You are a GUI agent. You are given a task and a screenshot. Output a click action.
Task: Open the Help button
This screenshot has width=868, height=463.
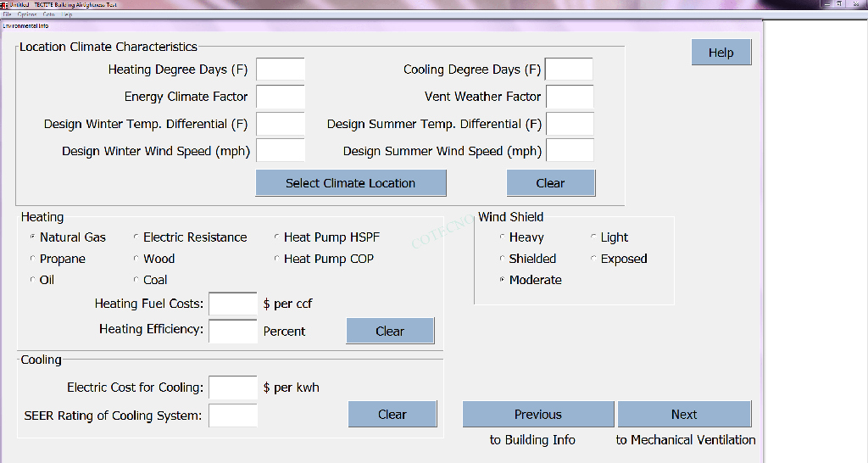[721, 53]
